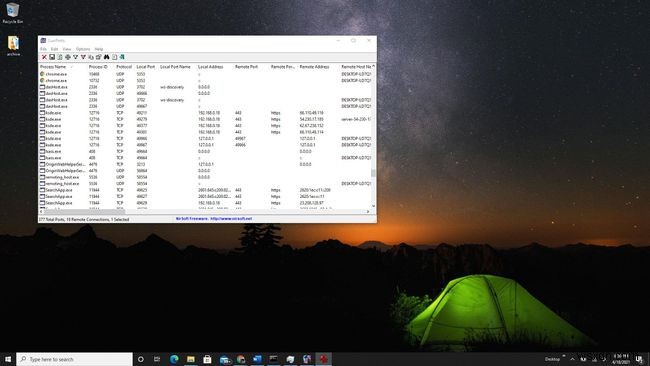650x366 pixels.
Task: Open the Help menu
Action: [x=99, y=49]
